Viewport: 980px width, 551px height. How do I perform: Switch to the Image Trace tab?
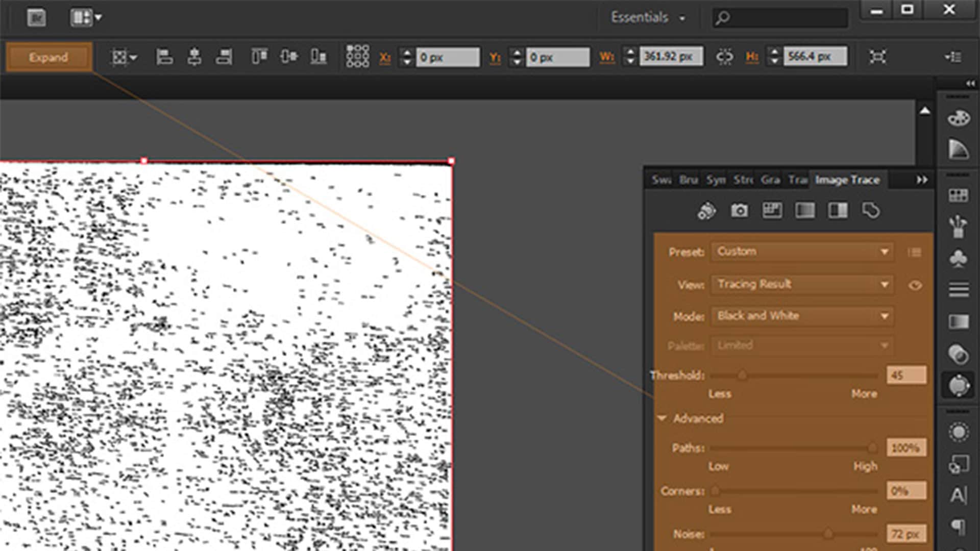click(x=847, y=180)
